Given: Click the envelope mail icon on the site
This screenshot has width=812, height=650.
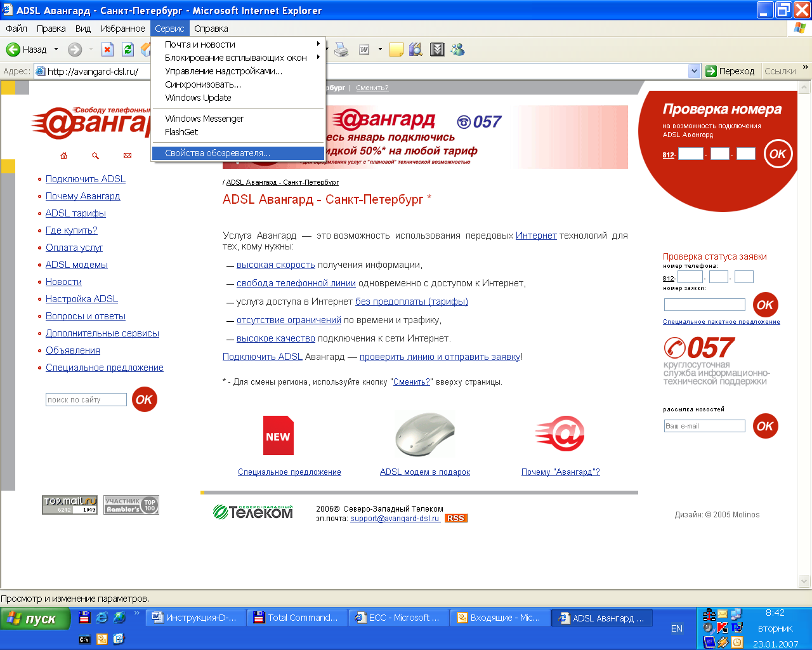Looking at the screenshot, I should point(128,156).
